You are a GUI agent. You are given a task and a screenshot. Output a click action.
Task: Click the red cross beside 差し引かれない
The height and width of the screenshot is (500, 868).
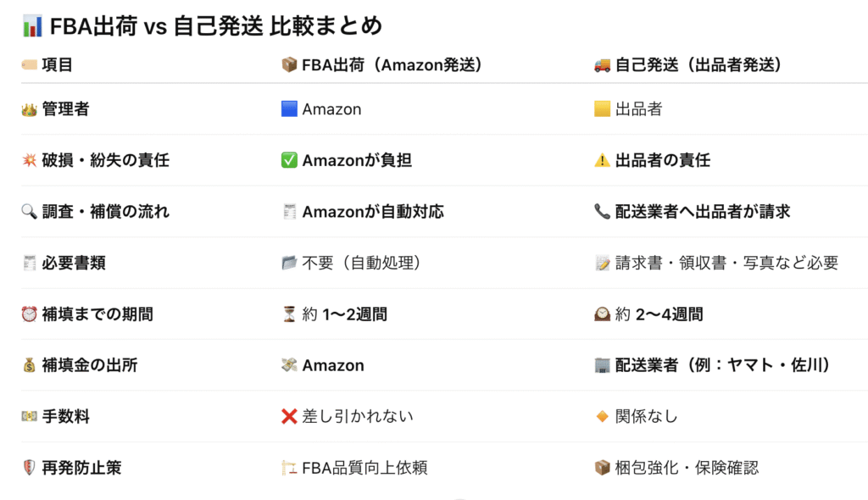(x=289, y=416)
